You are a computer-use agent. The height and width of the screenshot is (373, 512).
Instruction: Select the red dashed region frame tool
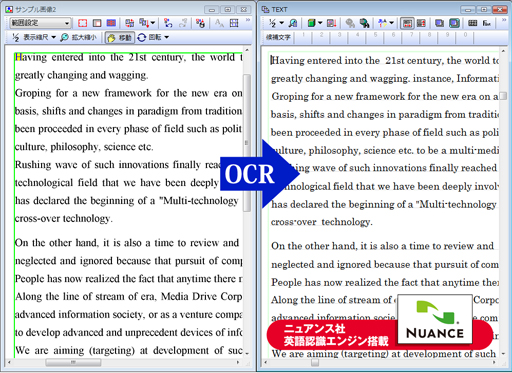82,23
